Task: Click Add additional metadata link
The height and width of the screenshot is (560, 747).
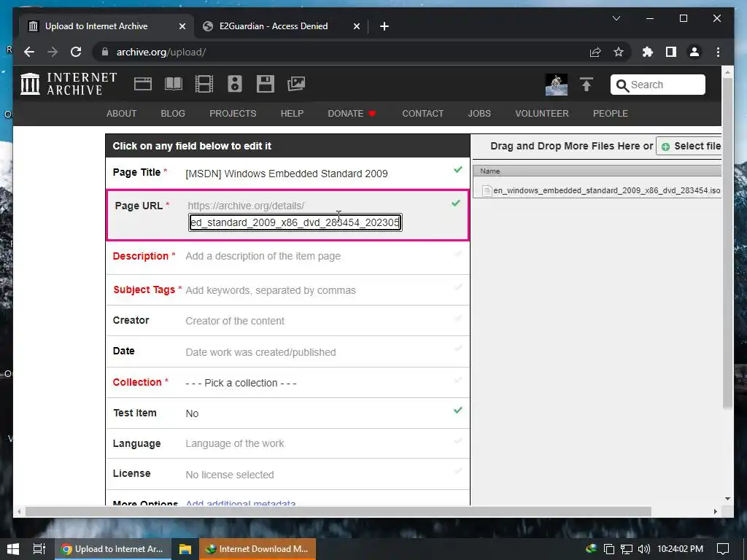Action: click(241, 503)
